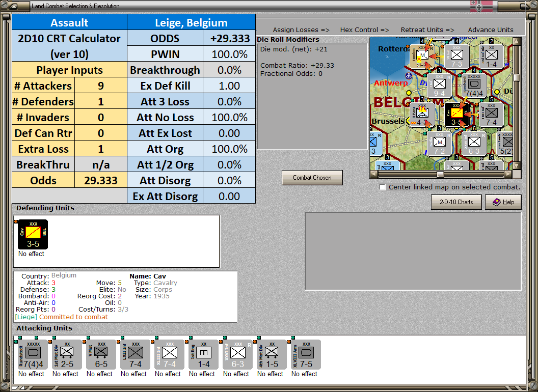Click VI Inf 7-3 unit on the map
This screenshot has height=392, width=538.
pyautogui.click(x=456, y=57)
